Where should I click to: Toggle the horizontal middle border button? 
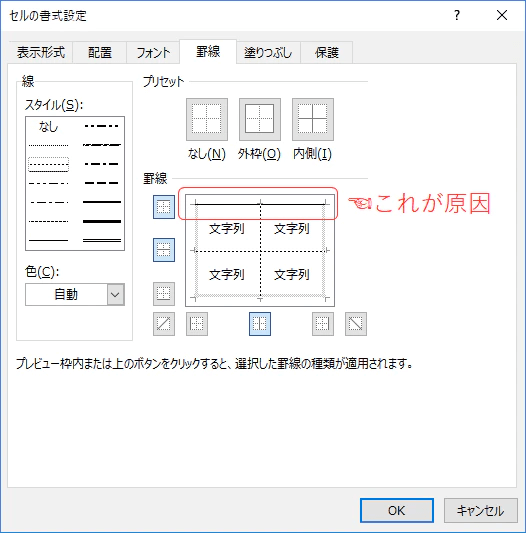[x=164, y=250]
